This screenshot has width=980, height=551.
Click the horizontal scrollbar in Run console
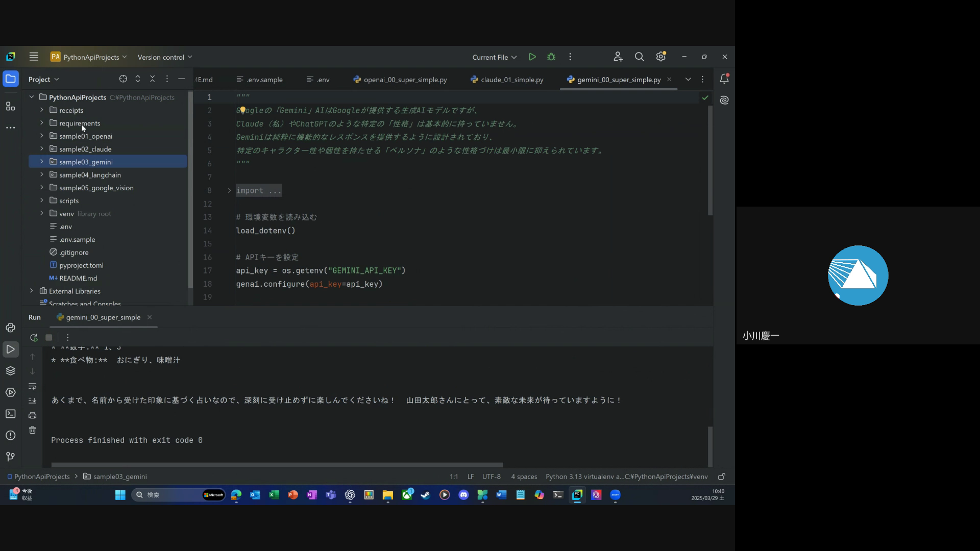277,465
